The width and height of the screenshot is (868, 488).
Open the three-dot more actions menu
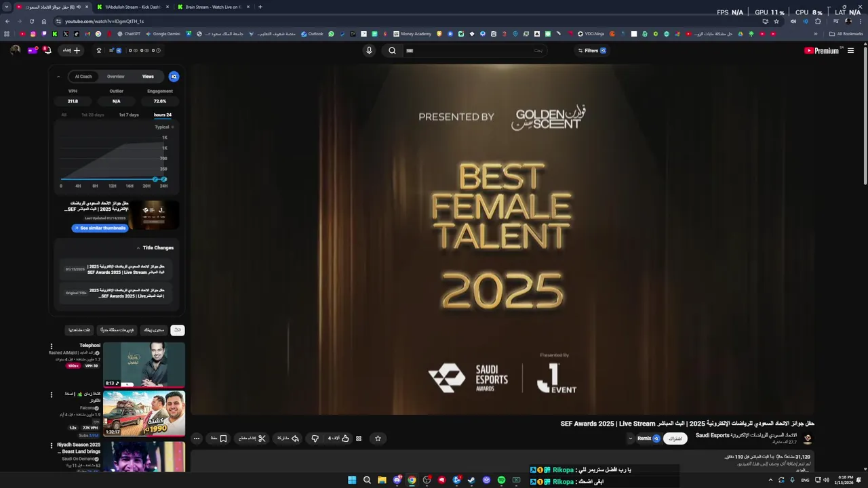pyautogui.click(x=197, y=439)
